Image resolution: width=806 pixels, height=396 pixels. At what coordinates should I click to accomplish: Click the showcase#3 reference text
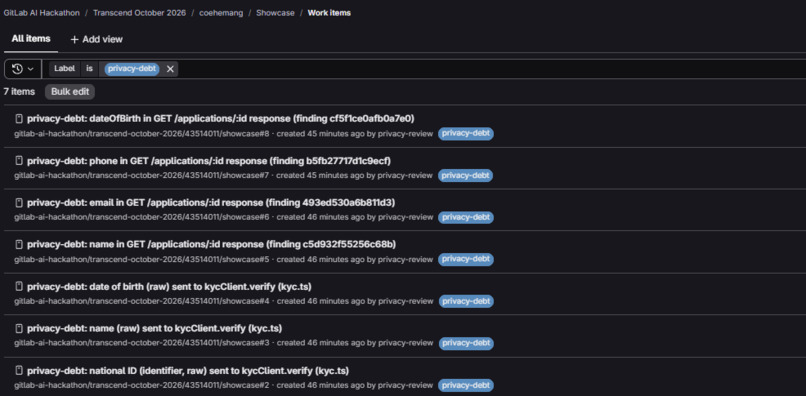coord(141,343)
